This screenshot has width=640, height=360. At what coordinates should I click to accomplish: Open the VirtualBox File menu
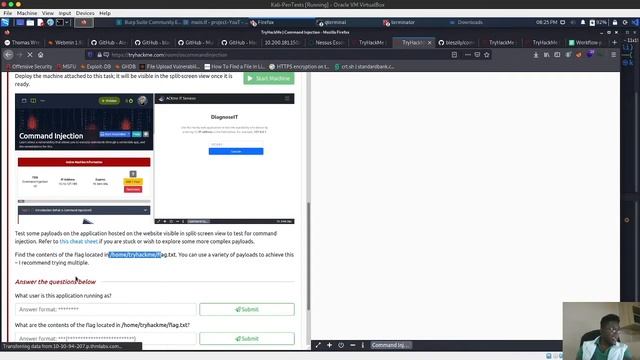point(7,13)
